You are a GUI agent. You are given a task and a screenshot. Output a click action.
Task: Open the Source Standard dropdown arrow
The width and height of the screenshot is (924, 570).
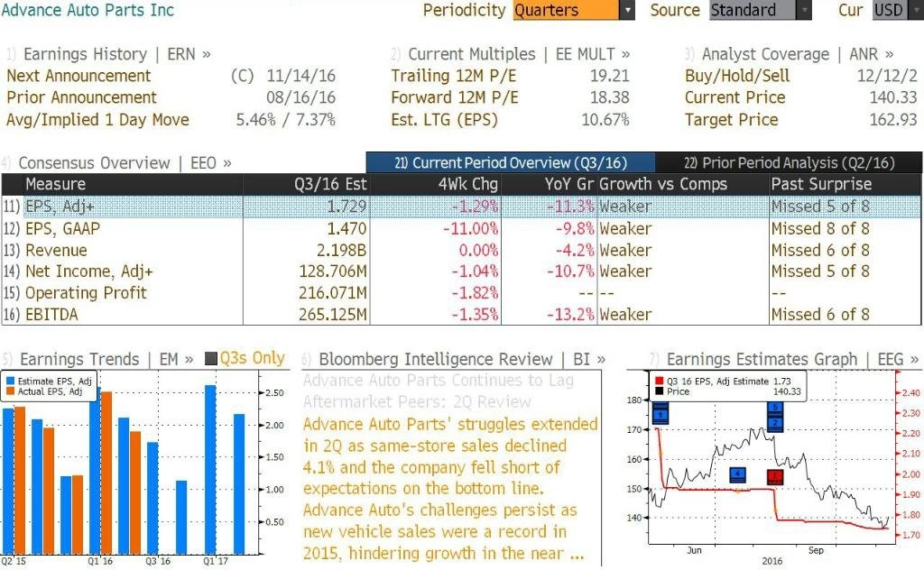(x=804, y=11)
